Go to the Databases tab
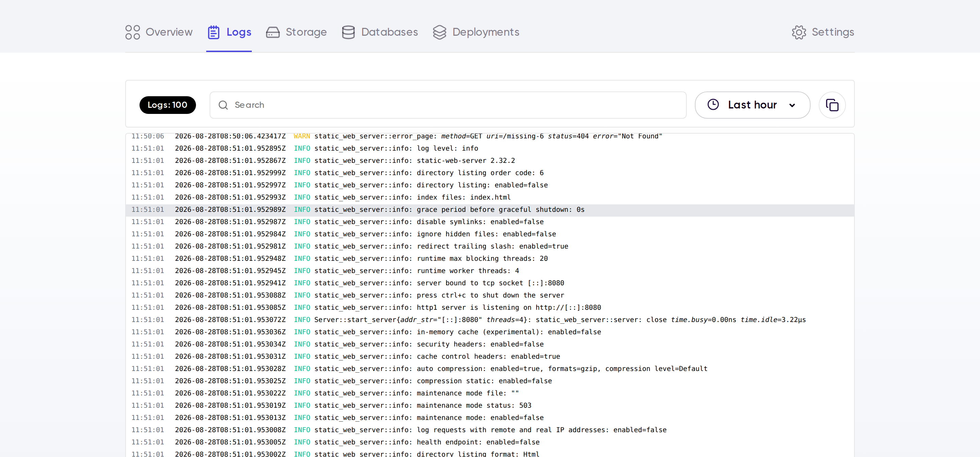The height and width of the screenshot is (457, 980). click(x=380, y=32)
